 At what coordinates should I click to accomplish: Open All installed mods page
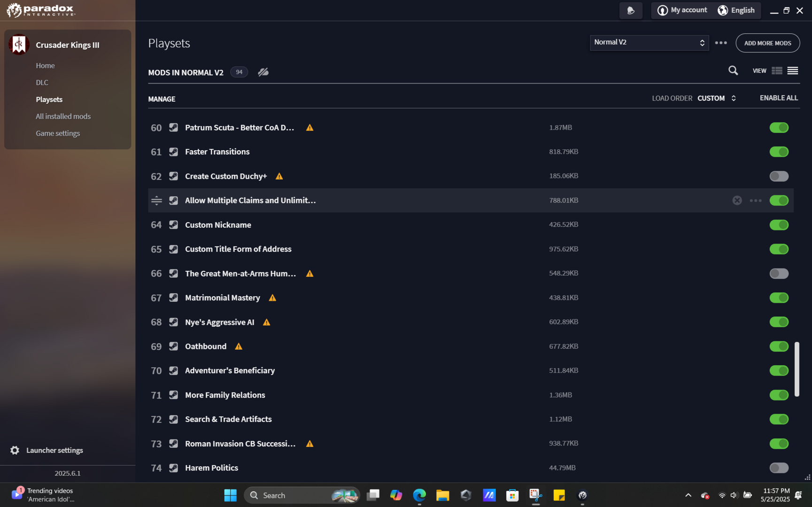[63, 116]
